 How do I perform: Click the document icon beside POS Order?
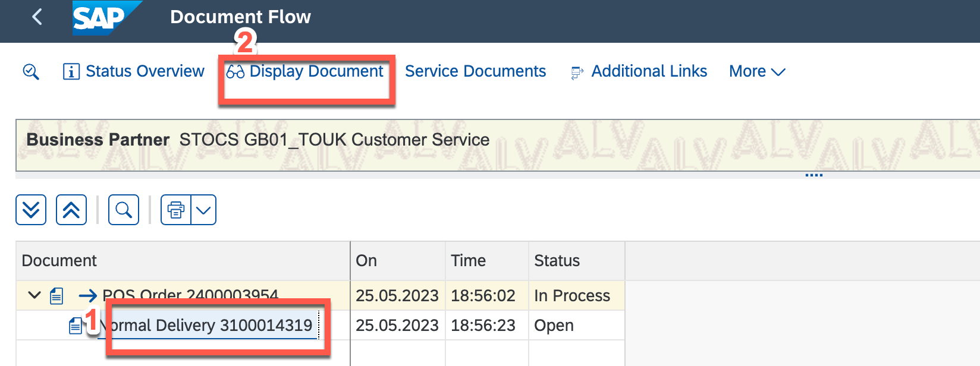pos(56,295)
